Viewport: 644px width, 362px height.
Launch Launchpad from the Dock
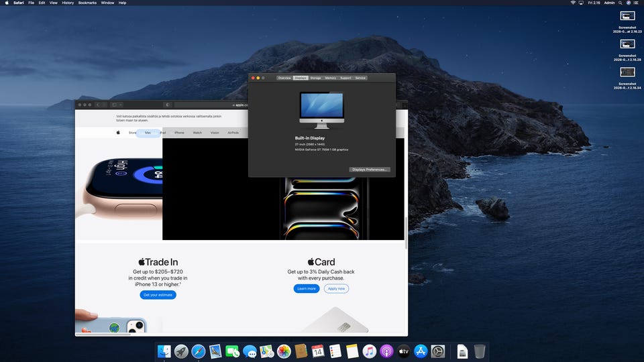[181, 351]
